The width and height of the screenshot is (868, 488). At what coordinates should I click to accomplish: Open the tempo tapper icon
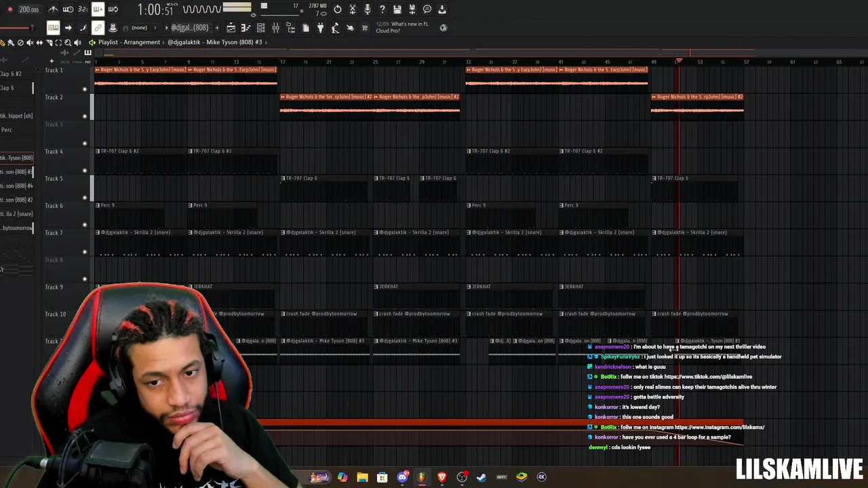[335, 28]
